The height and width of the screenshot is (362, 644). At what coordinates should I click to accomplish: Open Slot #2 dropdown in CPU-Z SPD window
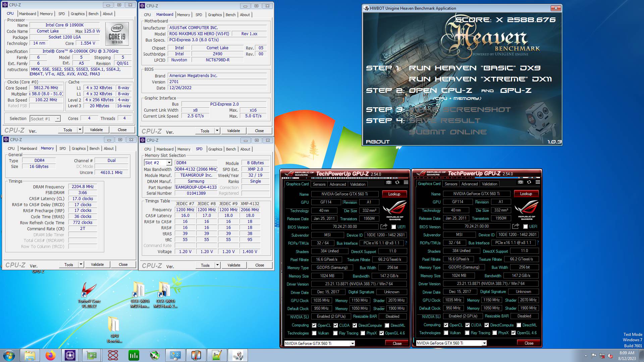[x=169, y=163]
